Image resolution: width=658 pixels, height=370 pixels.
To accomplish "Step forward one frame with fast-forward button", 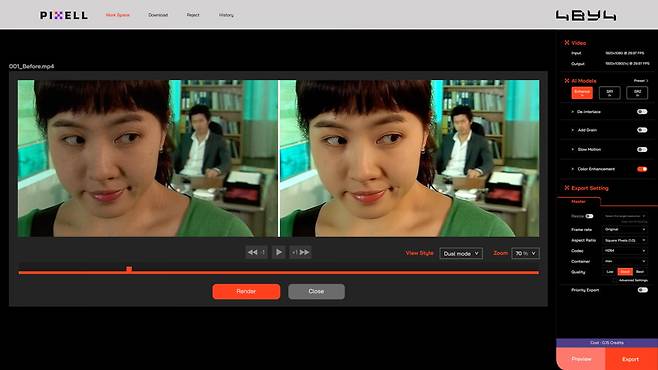I will [x=300, y=252].
